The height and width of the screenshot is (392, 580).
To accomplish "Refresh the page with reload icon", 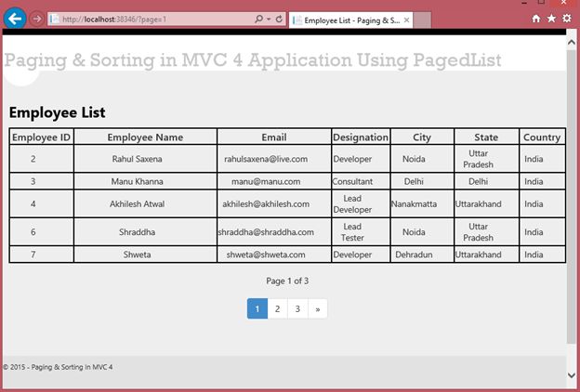I will coord(279,19).
